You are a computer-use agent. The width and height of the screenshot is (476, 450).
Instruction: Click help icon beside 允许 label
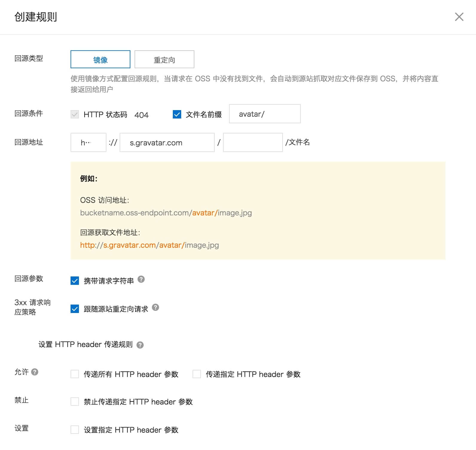[35, 372]
